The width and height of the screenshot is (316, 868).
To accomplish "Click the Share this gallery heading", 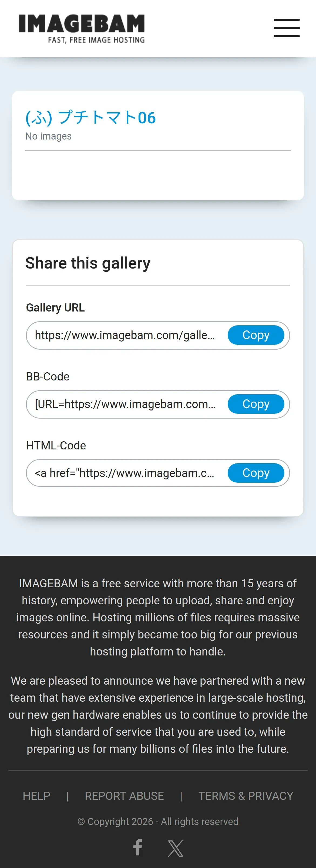I will click(x=88, y=263).
